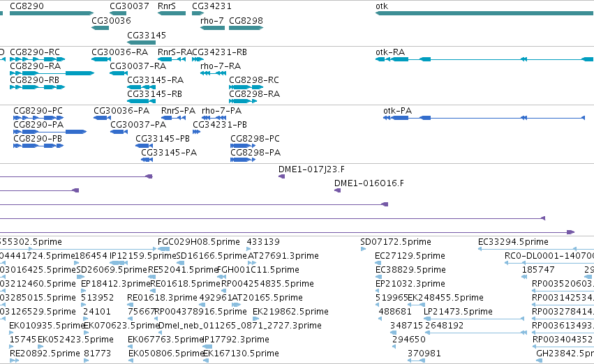Screen dimensions: 594x364
Task: Click transcript CG33145-RB
Action: click(154, 94)
